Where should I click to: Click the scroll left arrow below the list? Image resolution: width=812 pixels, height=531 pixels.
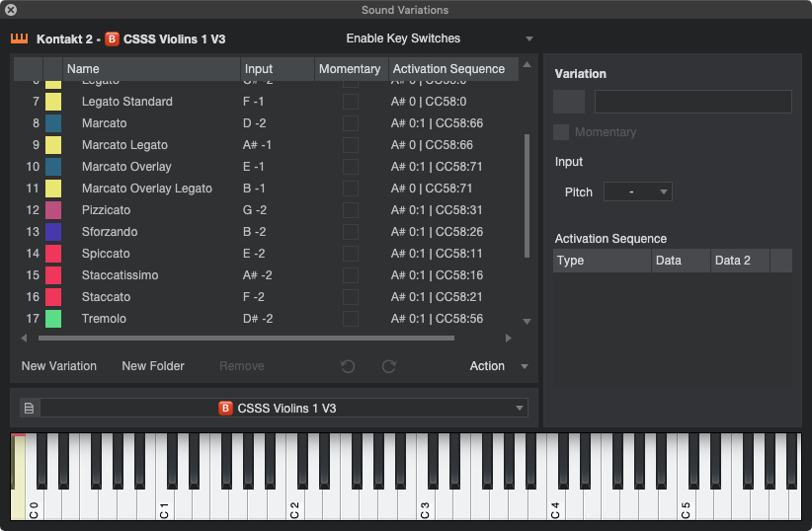(x=24, y=338)
